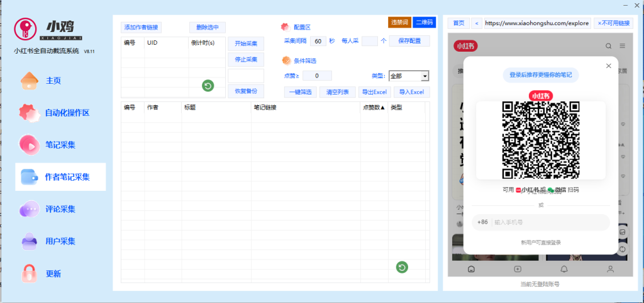Click the 点赞≥ value field

(x=317, y=76)
